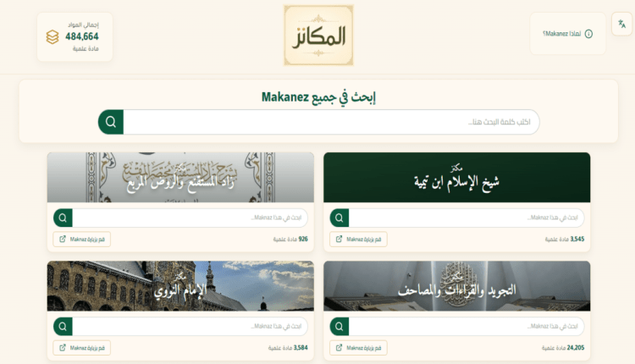Open the 'لماذا Makanez؟' info button
The width and height of the screenshot is (635, 364).
(x=567, y=34)
